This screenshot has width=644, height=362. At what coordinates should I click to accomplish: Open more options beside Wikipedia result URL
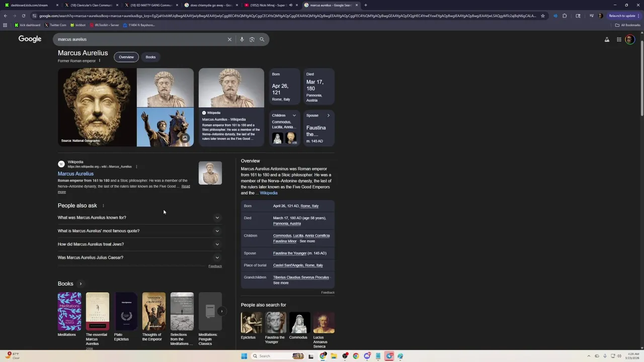point(136,166)
